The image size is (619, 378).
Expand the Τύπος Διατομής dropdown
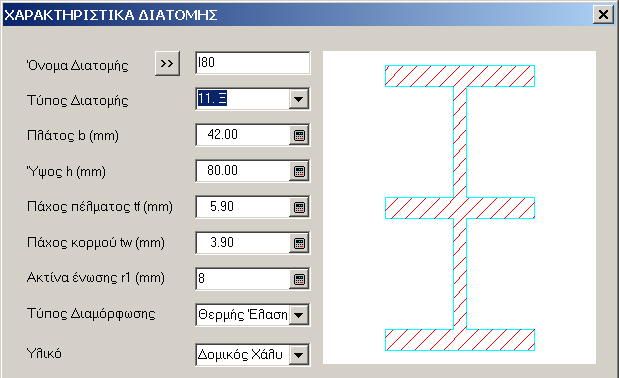299,99
